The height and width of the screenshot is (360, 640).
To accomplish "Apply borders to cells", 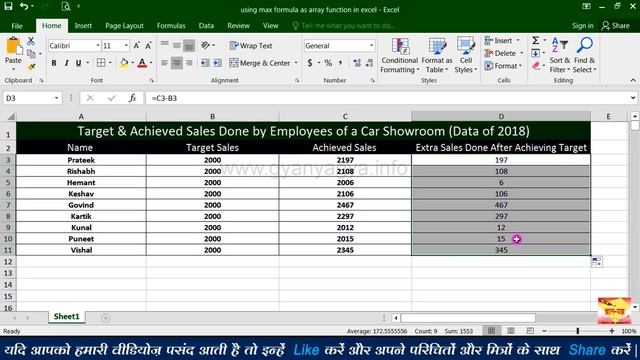I will (x=100, y=63).
